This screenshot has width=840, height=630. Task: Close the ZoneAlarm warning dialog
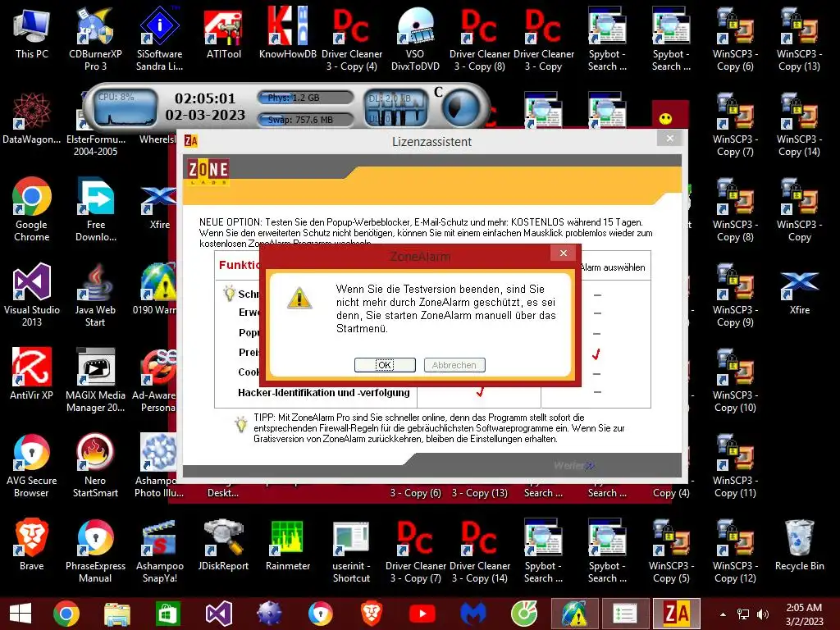pos(563,253)
